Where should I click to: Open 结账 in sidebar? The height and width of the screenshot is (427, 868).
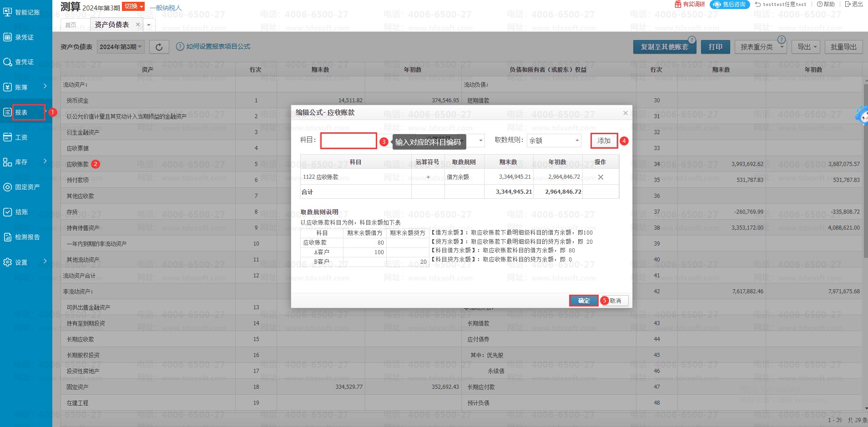(x=21, y=212)
